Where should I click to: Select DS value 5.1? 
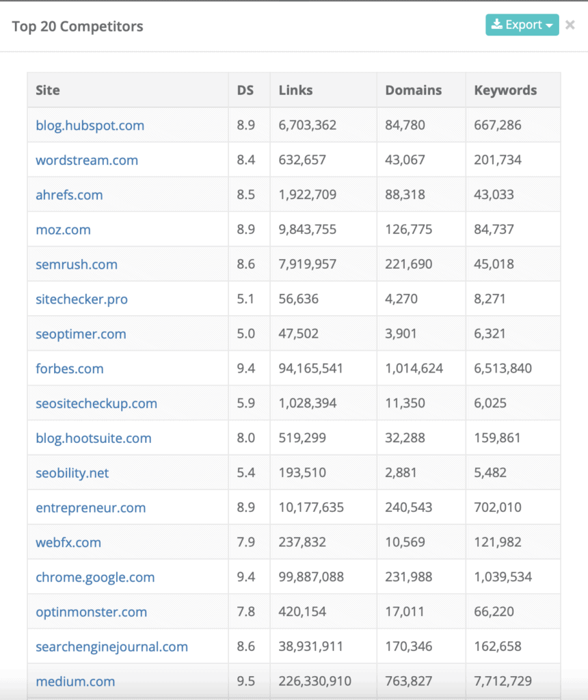[245, 299]
